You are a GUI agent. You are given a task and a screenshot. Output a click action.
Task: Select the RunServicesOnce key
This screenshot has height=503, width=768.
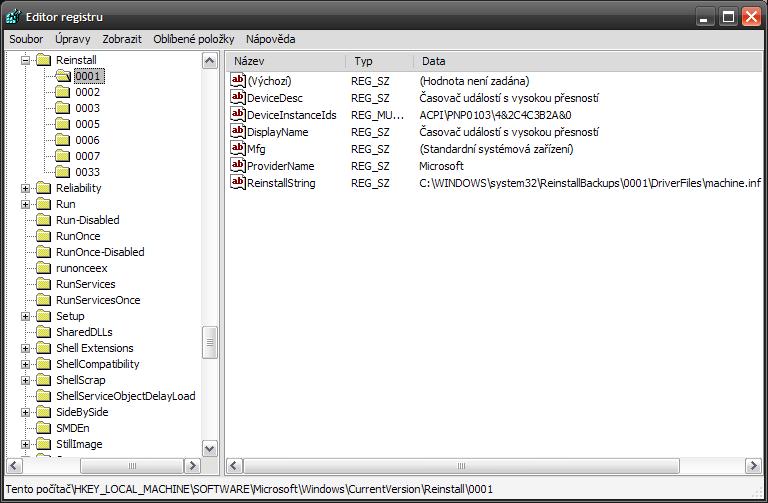[98, 300]
